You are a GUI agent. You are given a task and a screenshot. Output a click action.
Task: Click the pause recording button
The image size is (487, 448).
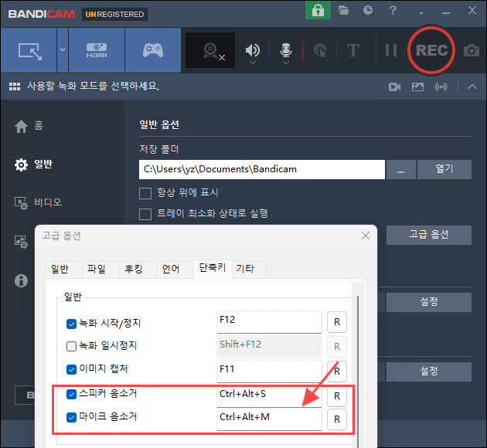click(391, 50)
